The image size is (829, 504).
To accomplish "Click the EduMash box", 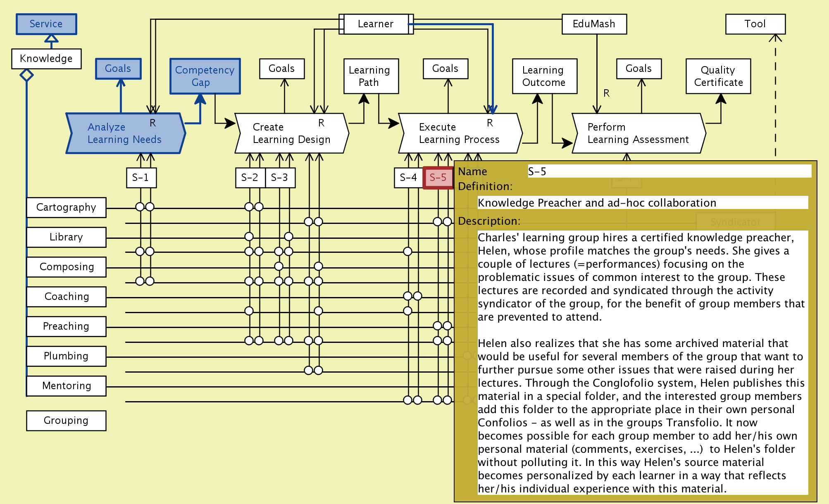I will coord(594,24).
